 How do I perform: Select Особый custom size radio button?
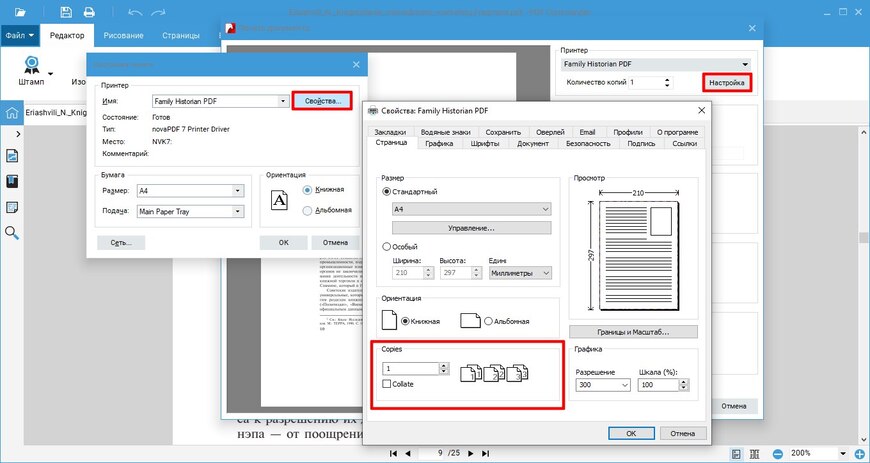coord(386,246)
